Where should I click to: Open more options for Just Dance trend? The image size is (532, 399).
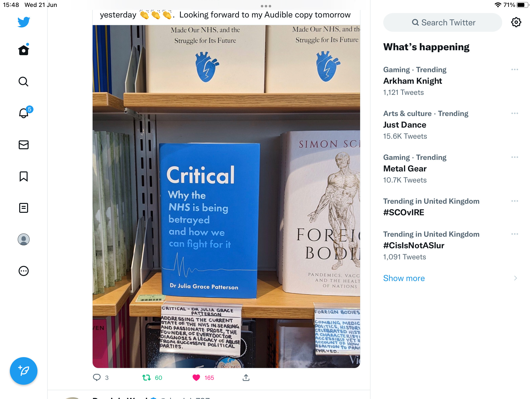point(515,114)
